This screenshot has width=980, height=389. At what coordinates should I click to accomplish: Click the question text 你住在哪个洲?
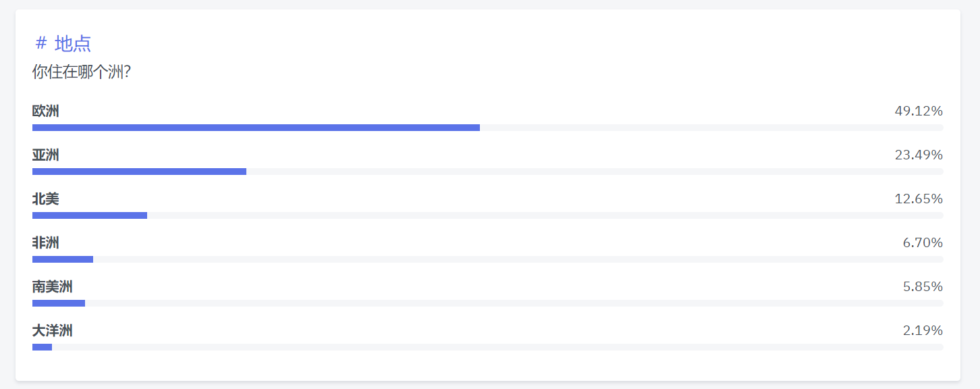click(82, 72)
